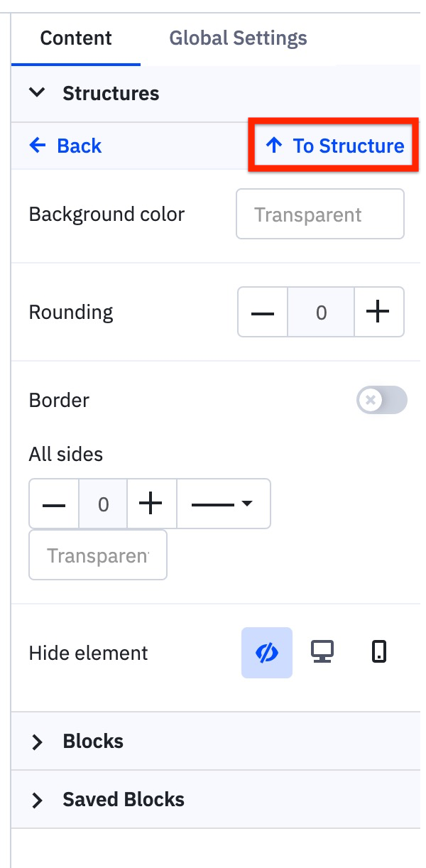Toggle Hide element to monitor-only mode

coord(322,652)
